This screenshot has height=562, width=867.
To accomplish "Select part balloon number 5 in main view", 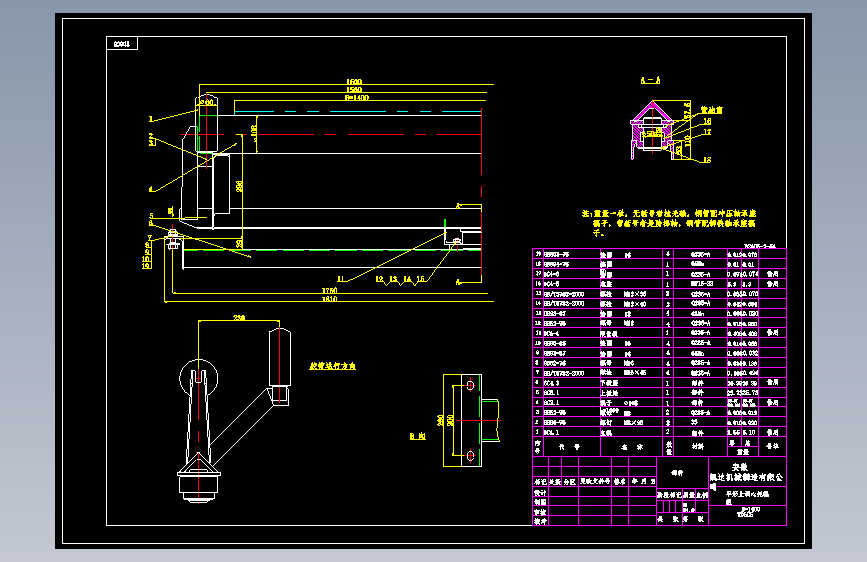I will pyautogui.click(x=151, y=216).
